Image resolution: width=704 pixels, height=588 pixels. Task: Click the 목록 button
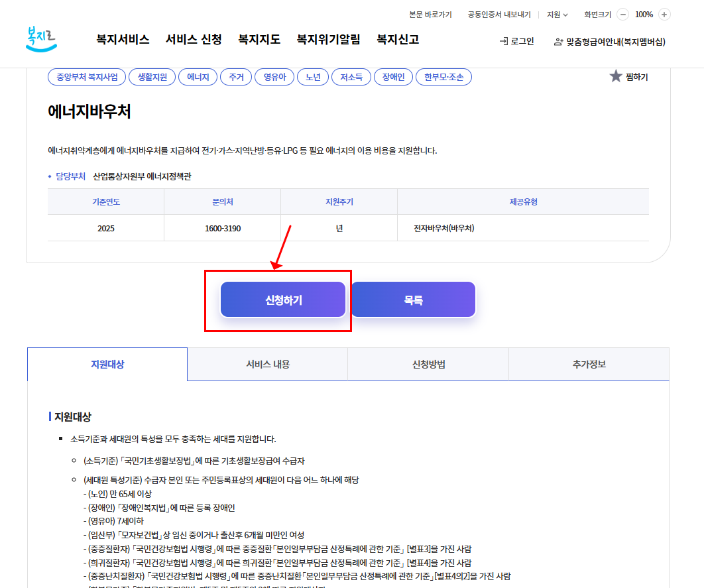point(413,299)
